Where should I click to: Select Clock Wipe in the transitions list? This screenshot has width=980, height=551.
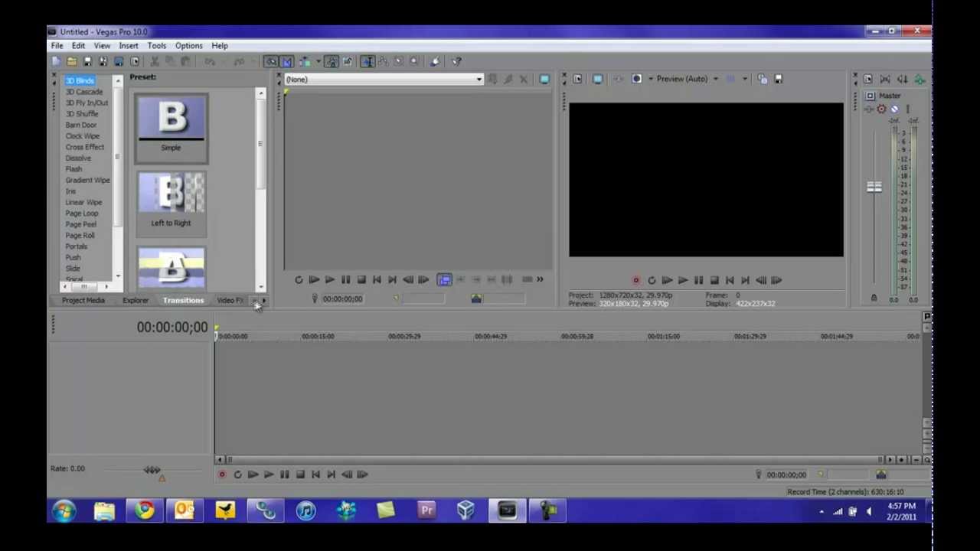[x=83, y=136]
